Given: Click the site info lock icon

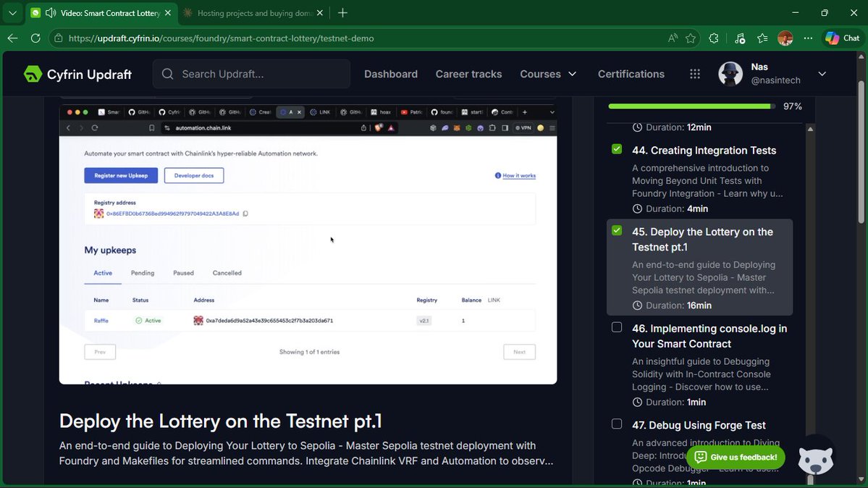Looking at the screenshot, I should coord(58,38).
